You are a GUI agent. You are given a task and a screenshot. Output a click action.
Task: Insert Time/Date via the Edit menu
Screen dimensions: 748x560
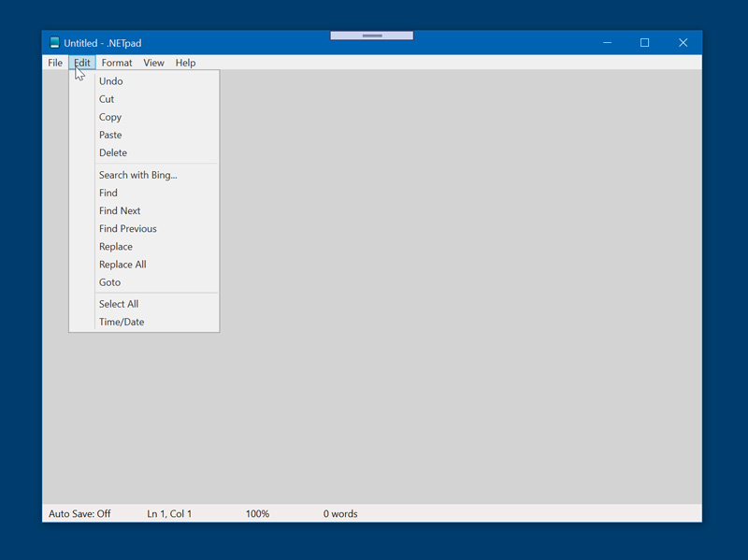coord(122,322)
